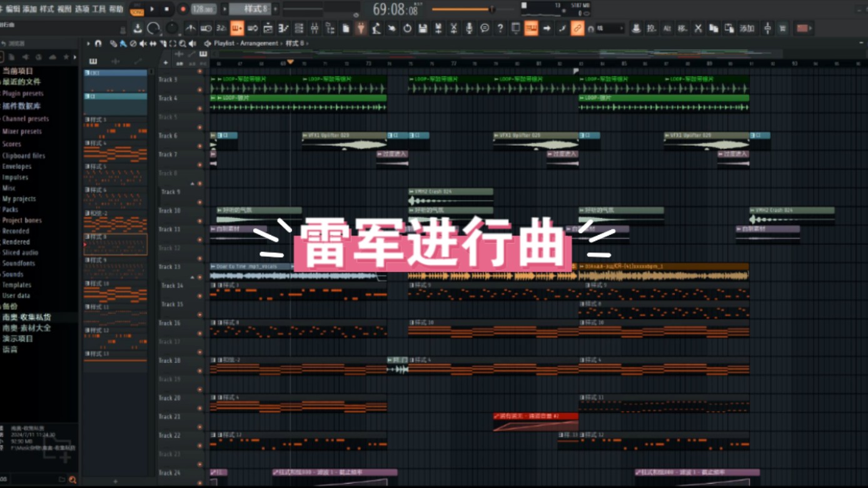Toggle the PAT/SONG mode switch
Viewport: 868px width, 488px height.
[x=137, y=9]
